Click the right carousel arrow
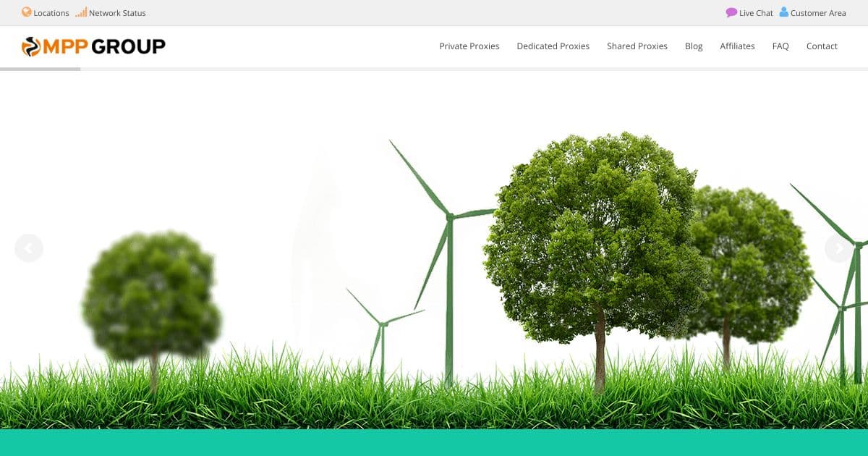Image resolution: width=868 pixels, height=456 pixels. coord(839,248)
